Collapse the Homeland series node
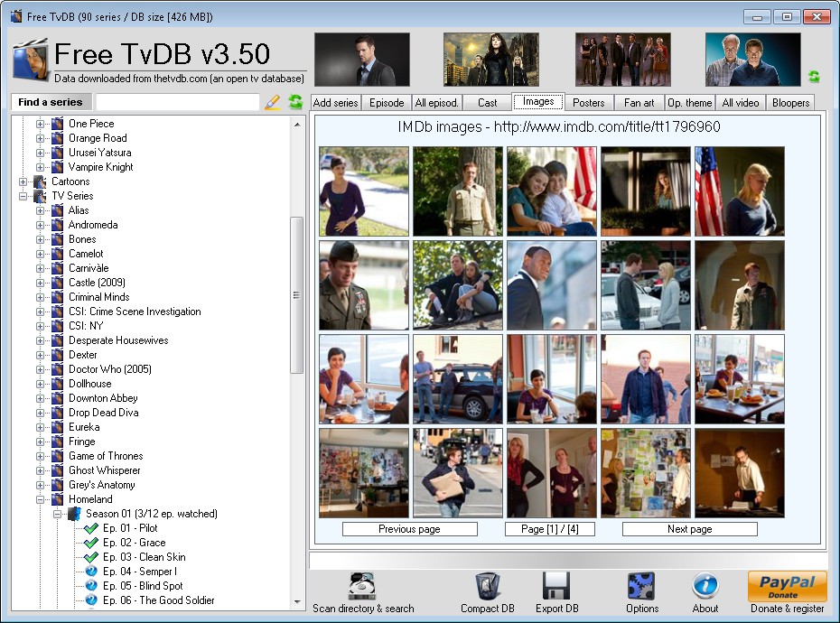Image resolution: width=840 pixels, height=623 pixels. click(x=41, y=499)
